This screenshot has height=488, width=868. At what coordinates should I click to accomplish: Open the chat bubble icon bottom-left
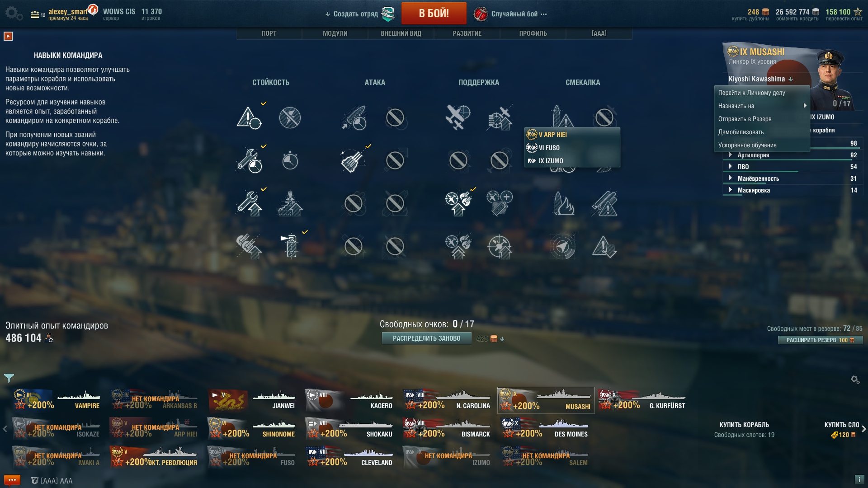12,480
